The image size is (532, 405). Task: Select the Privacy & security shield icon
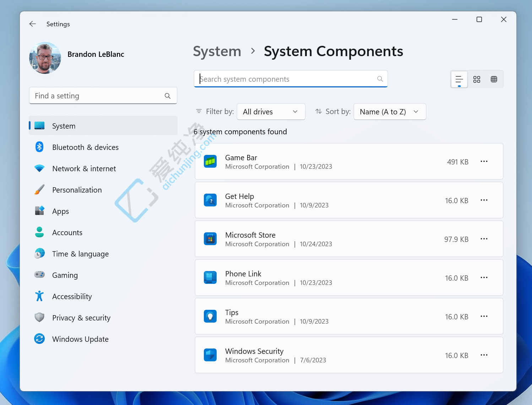tap(39, 318)
